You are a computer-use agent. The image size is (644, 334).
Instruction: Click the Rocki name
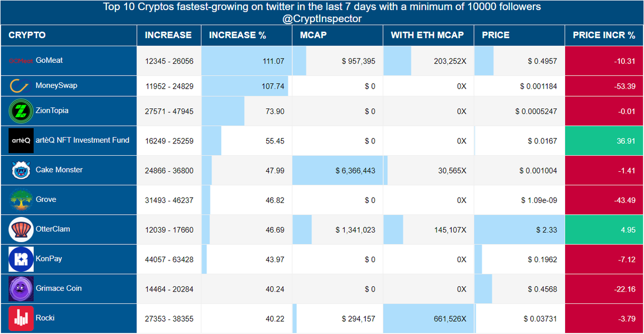click(x=45, y=317)
